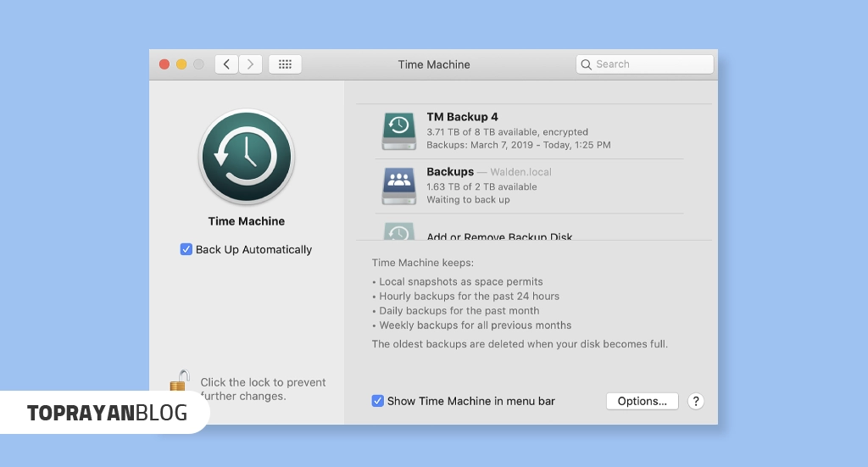Screen dimensions: 868x467
Task: Click Add or Remove Backup Disk
Action: (x=499, y=236)
